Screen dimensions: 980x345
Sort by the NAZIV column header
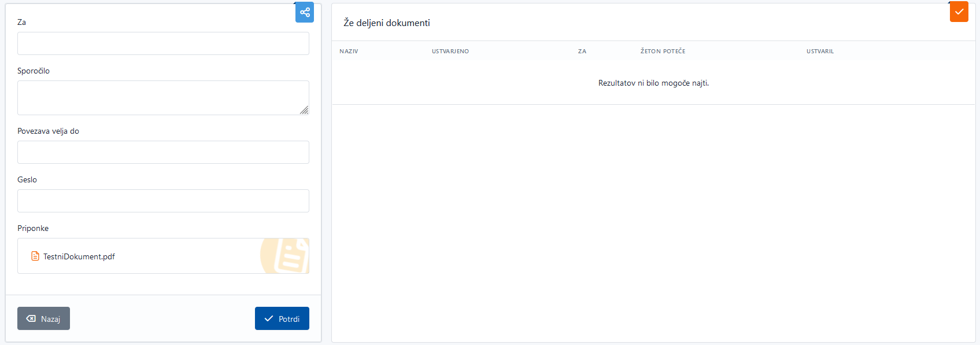[x=349, y=52]
